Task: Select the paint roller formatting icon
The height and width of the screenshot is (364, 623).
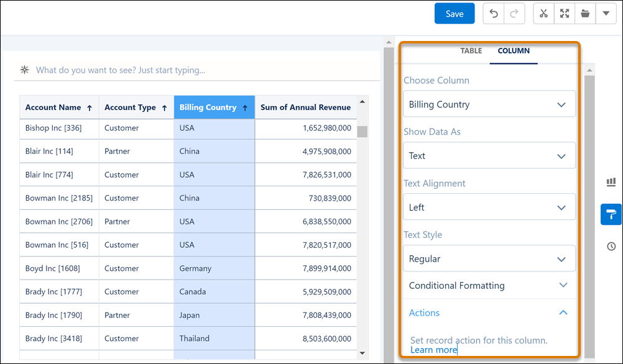Action: tap(611, 214)
